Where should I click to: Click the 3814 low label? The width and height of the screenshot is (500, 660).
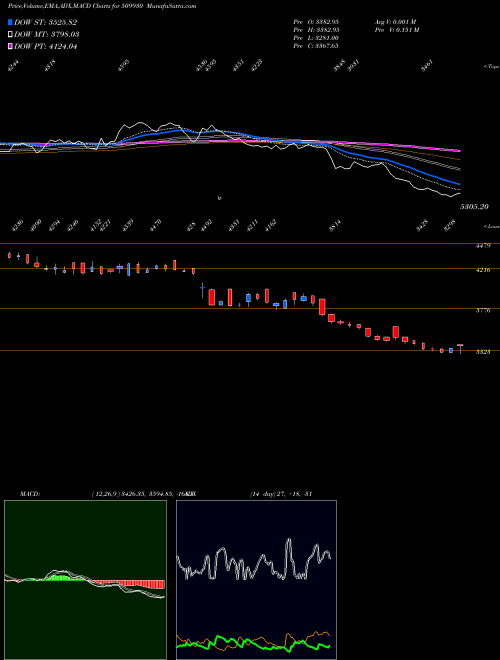pos(335,226)
